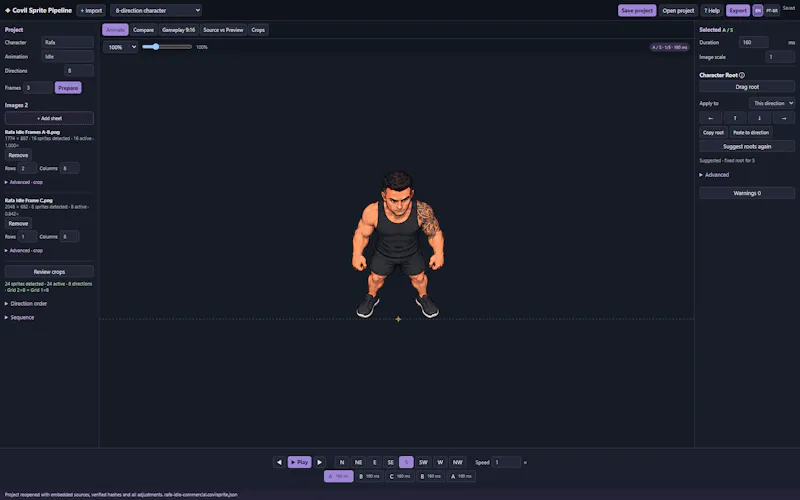Switch to the Animate tab
The width and height of the screenshot is (800, 500).
coord(115,30)
